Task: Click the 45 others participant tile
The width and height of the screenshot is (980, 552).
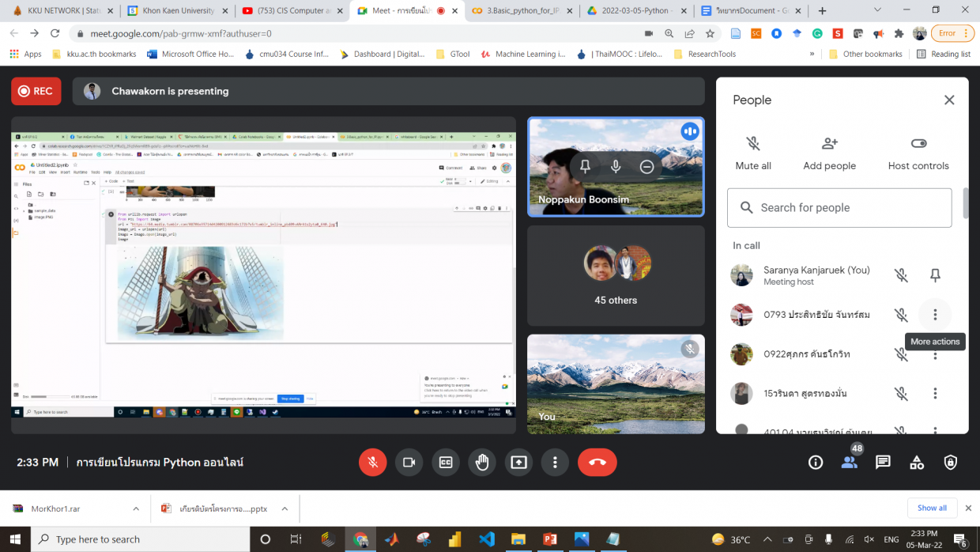Action: click(616, 275)
